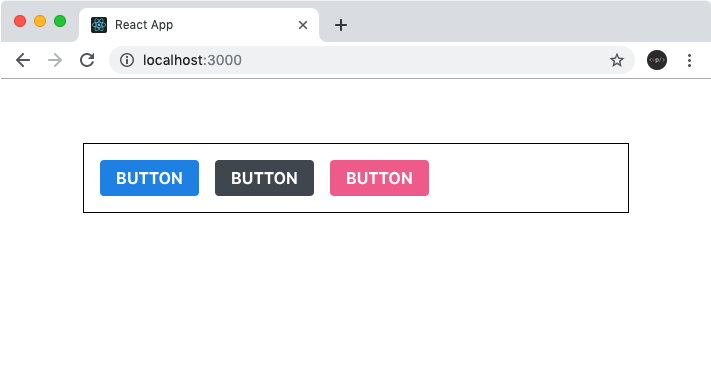Maximize the window with green button
Image resolution: width=711 pixels, height=376 pixels.
click(60, 21)
